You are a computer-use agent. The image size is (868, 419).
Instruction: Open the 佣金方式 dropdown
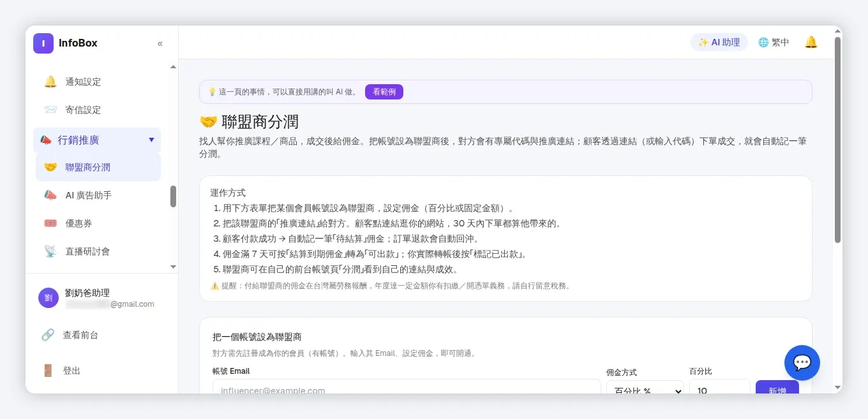[x=645, y=387]
